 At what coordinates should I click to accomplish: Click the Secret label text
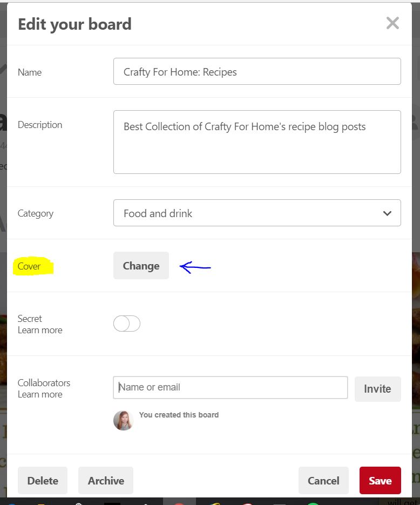point(30,319)
